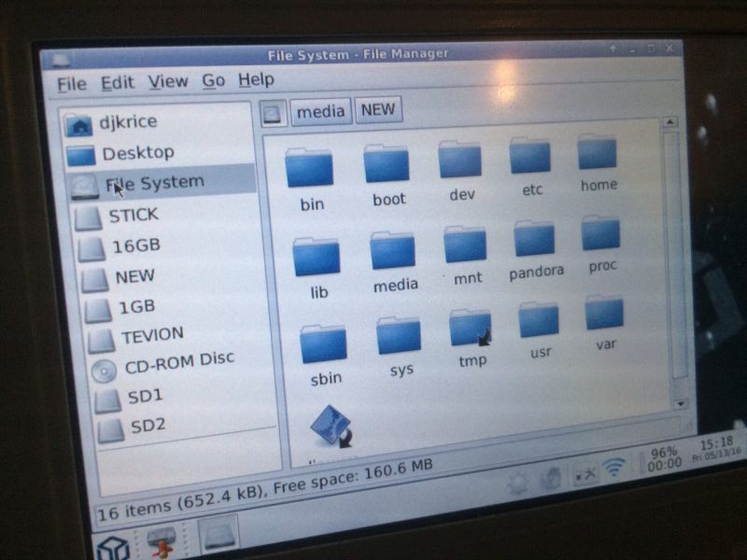Open the pandora folder icon
The height and width of the screenshot is (560, 747).
(x=535, y=241)
